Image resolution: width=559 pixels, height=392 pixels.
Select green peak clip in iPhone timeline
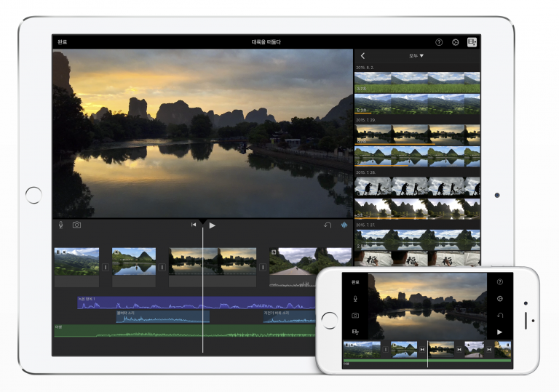[404, 350]
